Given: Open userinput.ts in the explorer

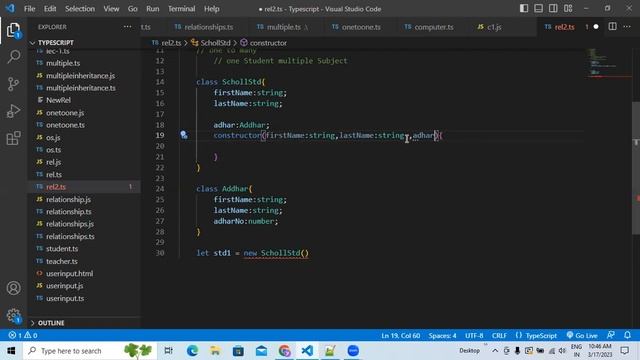Looking at the screenshot, I should pyautogui.click(x=65, y=298).
